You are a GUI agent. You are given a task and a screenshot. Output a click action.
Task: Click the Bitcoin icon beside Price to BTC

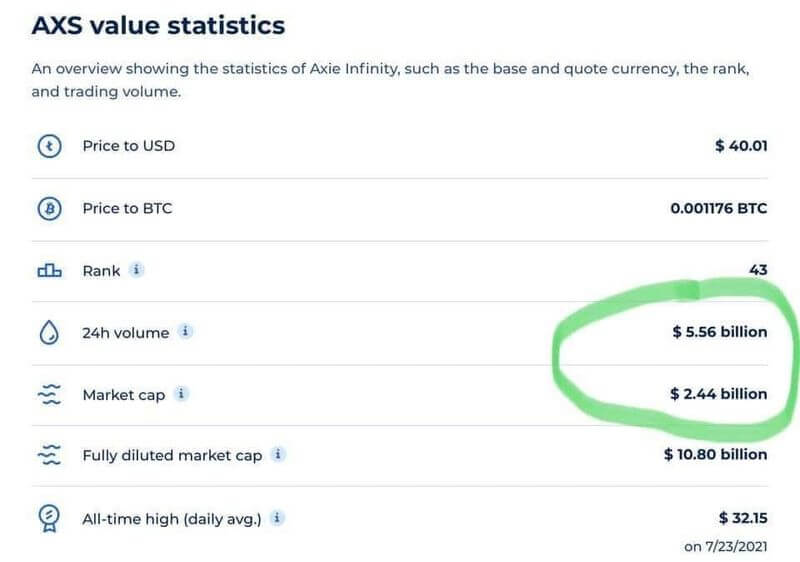49,209
